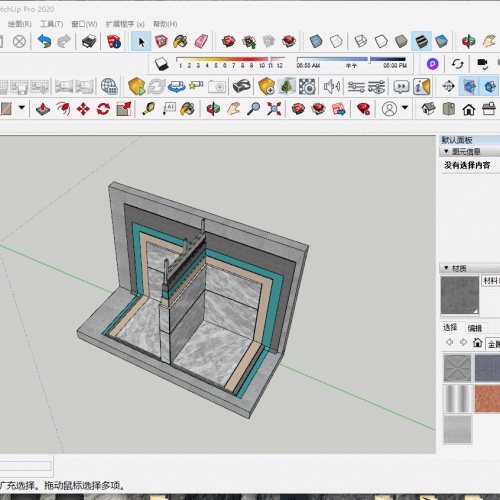Collapse the 图元信息 panel
The image size is (500, 500).
coord(446,151)
